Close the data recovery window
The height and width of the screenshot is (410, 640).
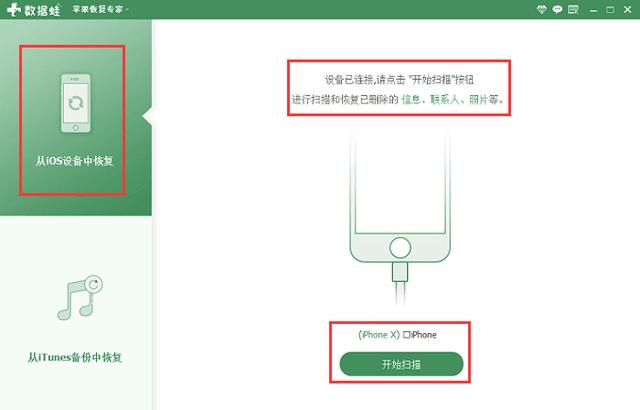coord(628,9)
